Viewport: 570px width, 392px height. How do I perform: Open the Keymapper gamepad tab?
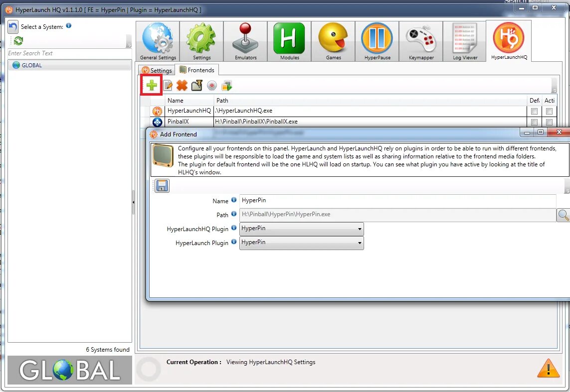tap(421, 41)
